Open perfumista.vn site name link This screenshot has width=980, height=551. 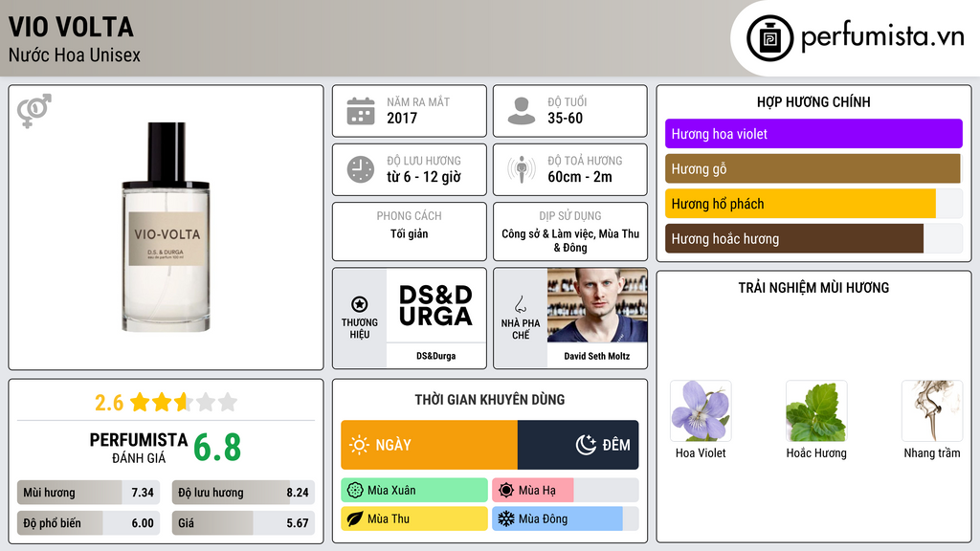point(882,37)
